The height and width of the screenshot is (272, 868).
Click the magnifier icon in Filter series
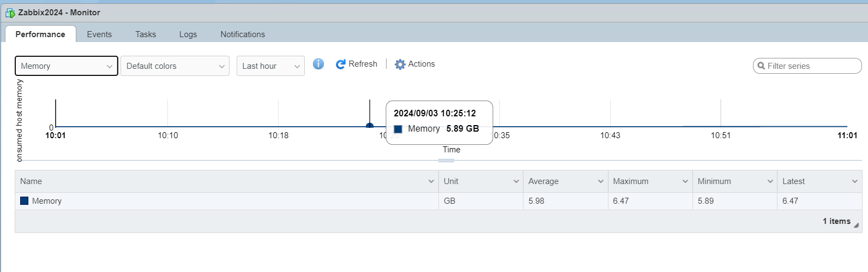click(x=761, y=66)
